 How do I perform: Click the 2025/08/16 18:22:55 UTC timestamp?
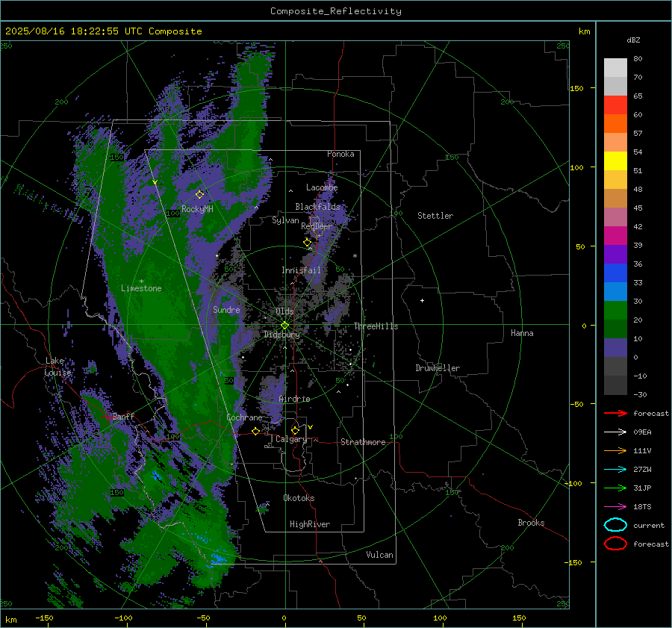pyautogui.click(x=103, y=31)
